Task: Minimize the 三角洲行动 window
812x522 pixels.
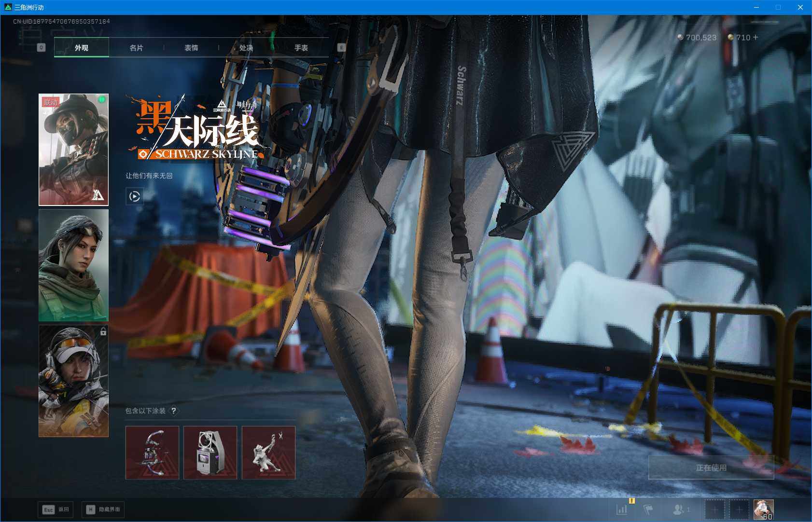Action: coord(756,7)
